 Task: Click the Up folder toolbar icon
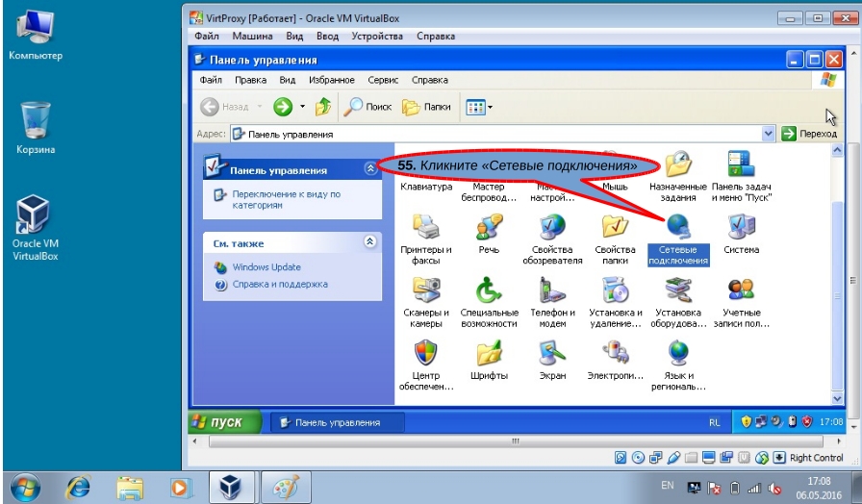(322, 107)
